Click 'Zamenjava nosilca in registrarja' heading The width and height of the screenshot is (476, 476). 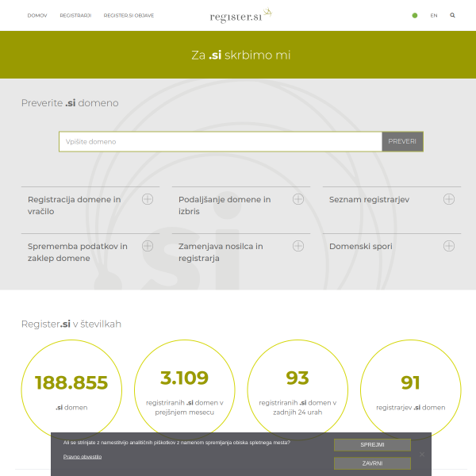tap(221, 252)
